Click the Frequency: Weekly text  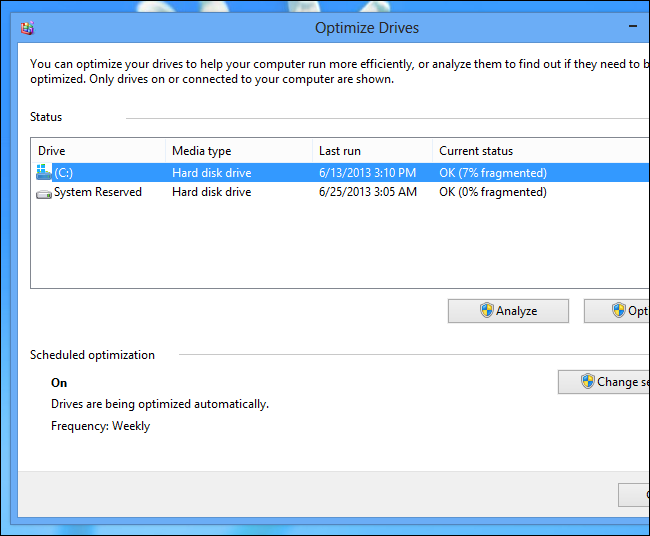[x=100, y=426]
